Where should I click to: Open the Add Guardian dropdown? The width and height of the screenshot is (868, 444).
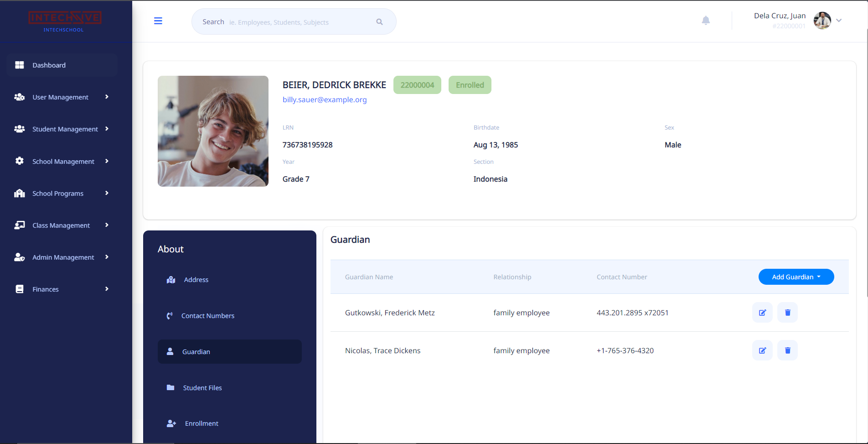[796, 277]
